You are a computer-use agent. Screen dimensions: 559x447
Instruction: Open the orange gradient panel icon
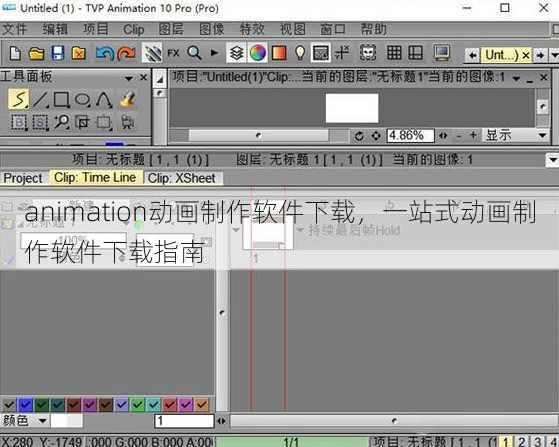click(279, 53)
